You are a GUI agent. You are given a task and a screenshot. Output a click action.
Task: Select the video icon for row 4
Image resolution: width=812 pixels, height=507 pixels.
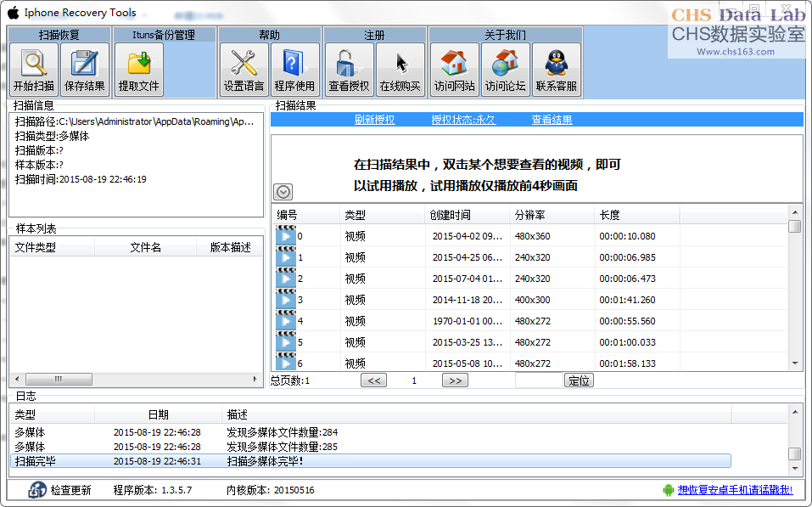tap(285, 320)
